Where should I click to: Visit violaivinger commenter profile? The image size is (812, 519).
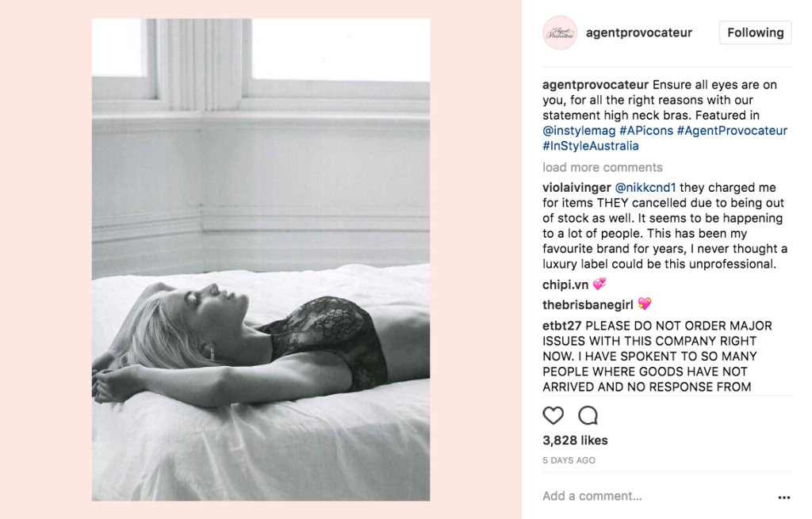click(x=576, y=187)
